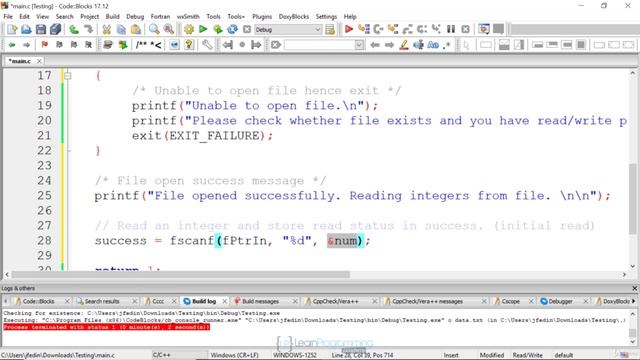Insert a Doxygen block comment with /** icon
Image resolution: width=640 pixels, height=360 pixels.
141,44
